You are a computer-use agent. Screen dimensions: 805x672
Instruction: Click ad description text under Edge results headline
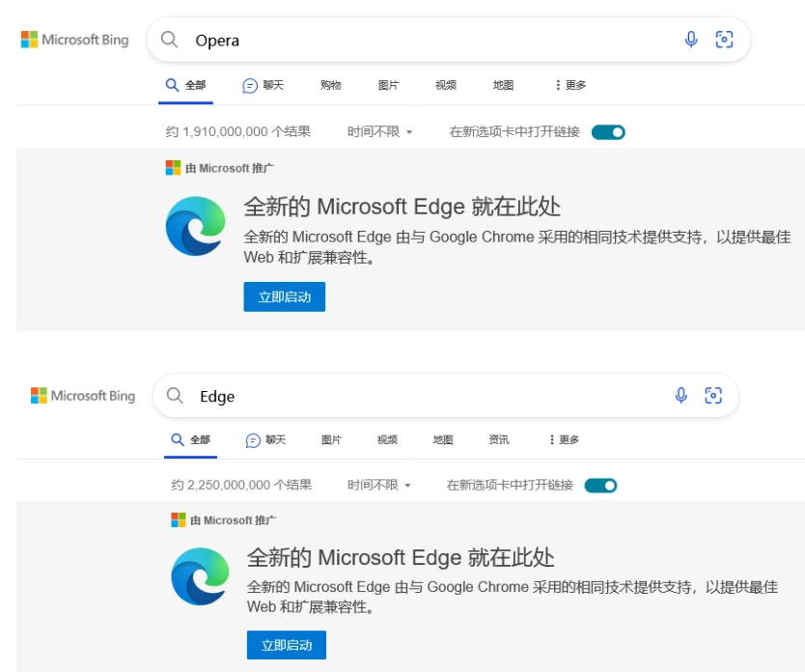click(513, 597)
